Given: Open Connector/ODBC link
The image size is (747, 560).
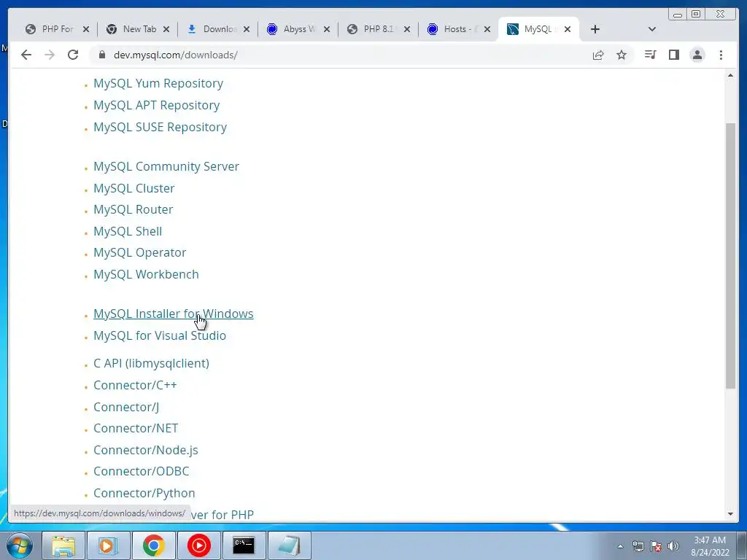Looking at the screenshot, I should click(141, 472).
